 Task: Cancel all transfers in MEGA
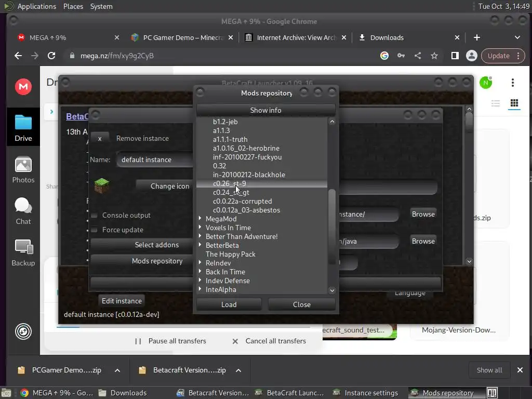[269, 341]
